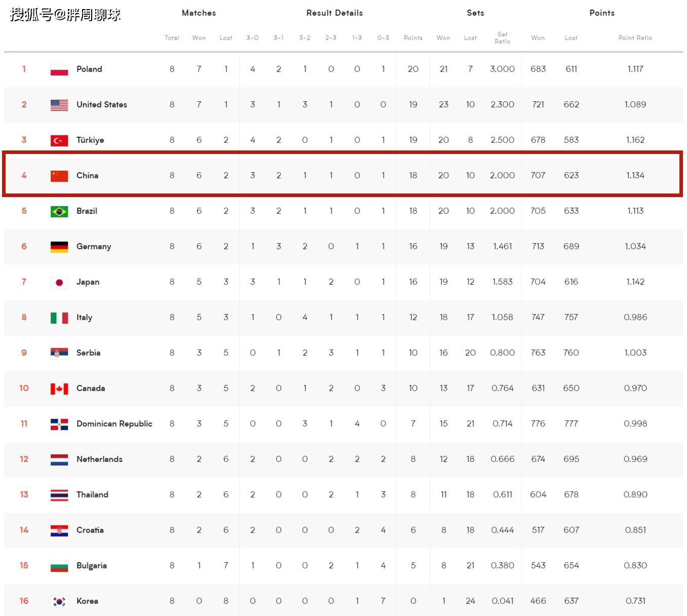Screen dimensions: 687x616
Task: Click the Point Ratio column header
Action: (x=635, y=38)
